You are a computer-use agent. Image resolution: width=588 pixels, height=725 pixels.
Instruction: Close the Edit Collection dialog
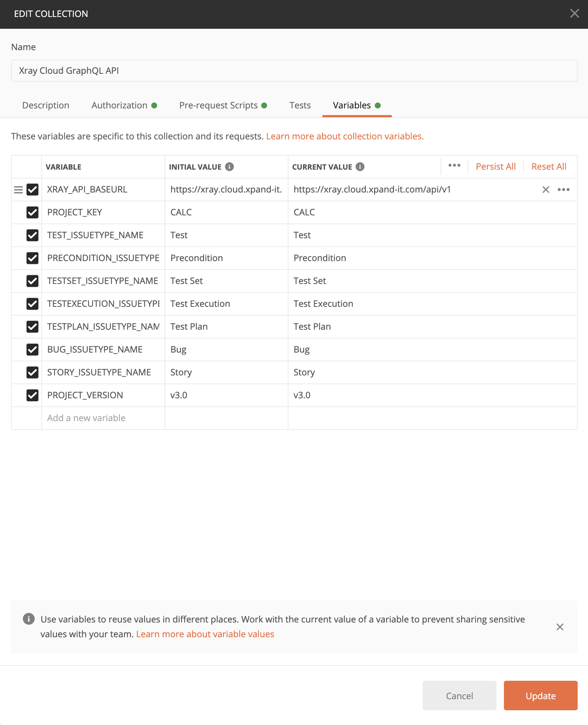click(574, 14)
